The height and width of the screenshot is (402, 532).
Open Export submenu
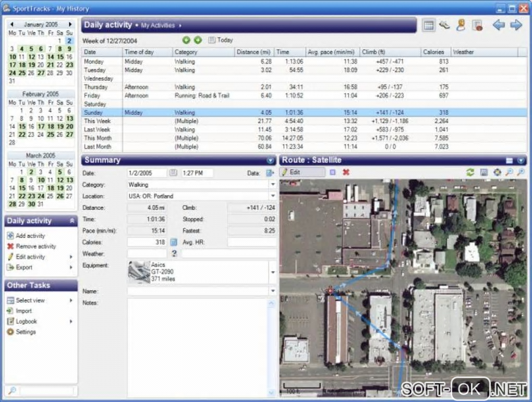pyautogui.click(x=40, y=267)
